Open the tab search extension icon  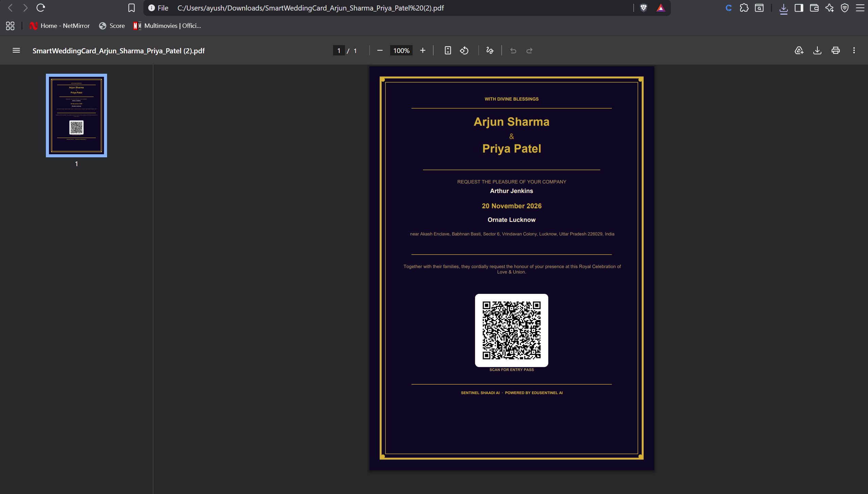[759, 8]
